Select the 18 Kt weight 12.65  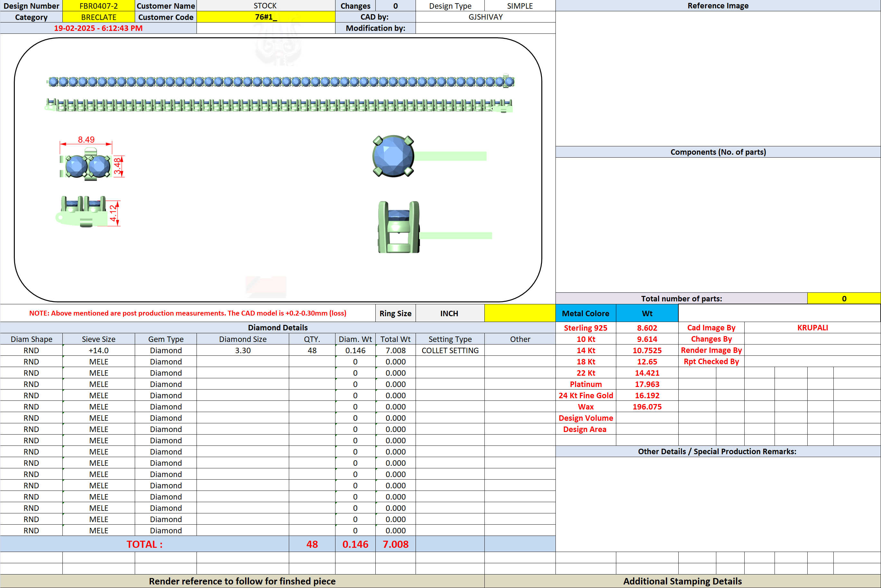click(x=647, y=362)
